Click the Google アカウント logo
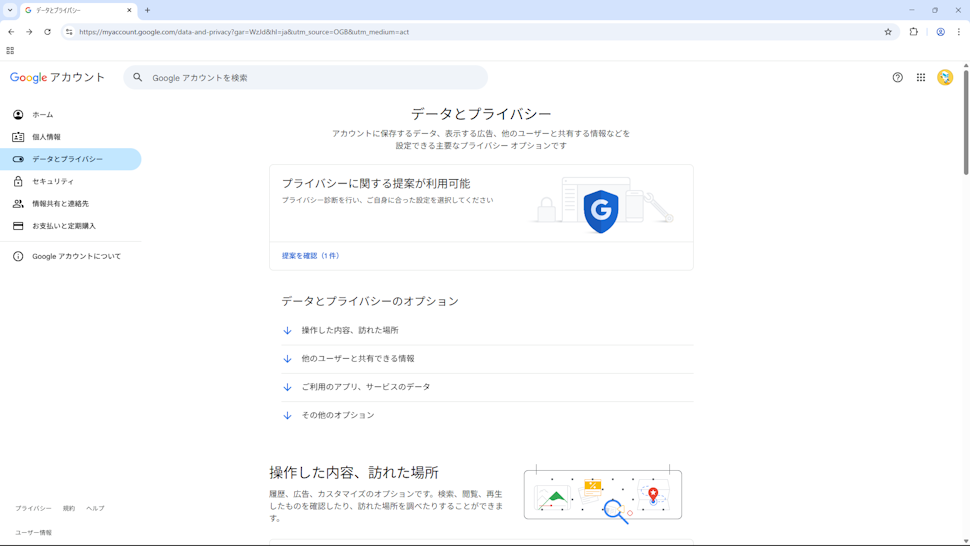 (x=57, y=77)
